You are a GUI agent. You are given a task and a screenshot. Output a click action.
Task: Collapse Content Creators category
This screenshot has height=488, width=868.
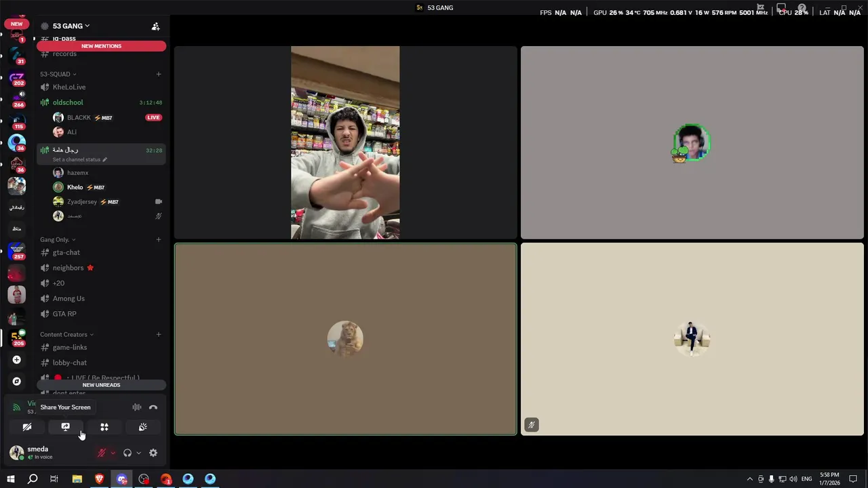coord(66,334)
